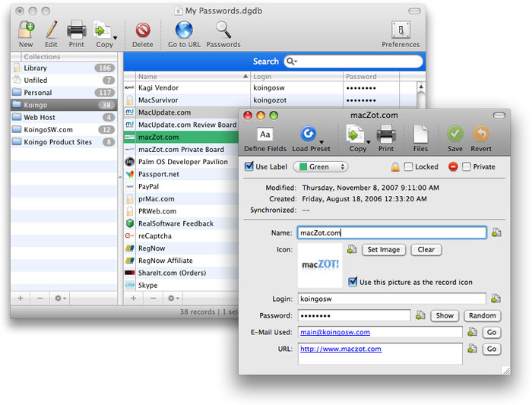Image resolution: width=532 pixels, height=405 pixels.
Task: Select the Web Host collection
Action: pos(64,117)
